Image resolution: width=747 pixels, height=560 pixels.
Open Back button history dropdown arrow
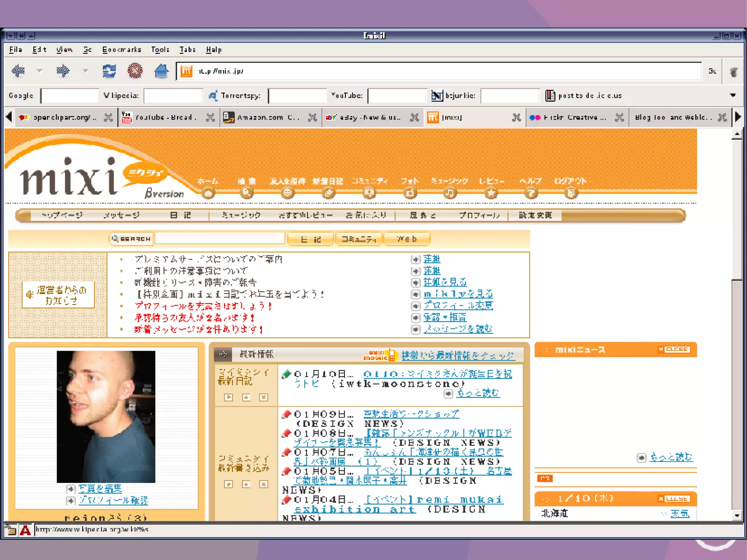[x=39, y=71]
